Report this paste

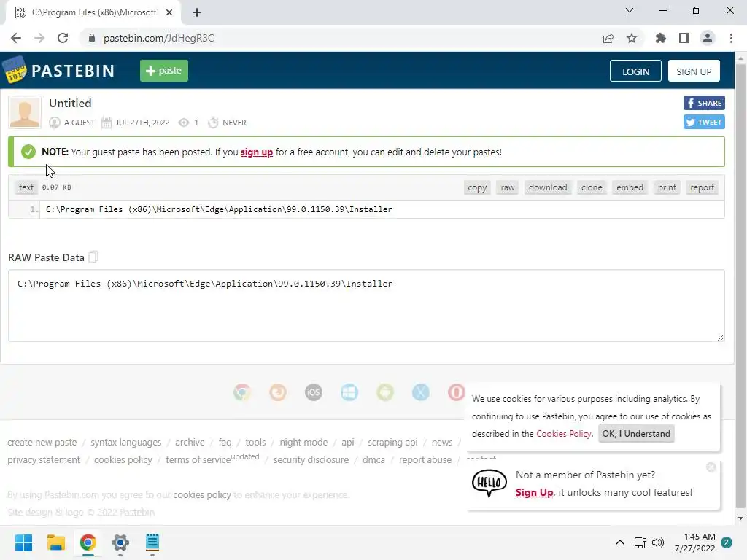[702, 187]
